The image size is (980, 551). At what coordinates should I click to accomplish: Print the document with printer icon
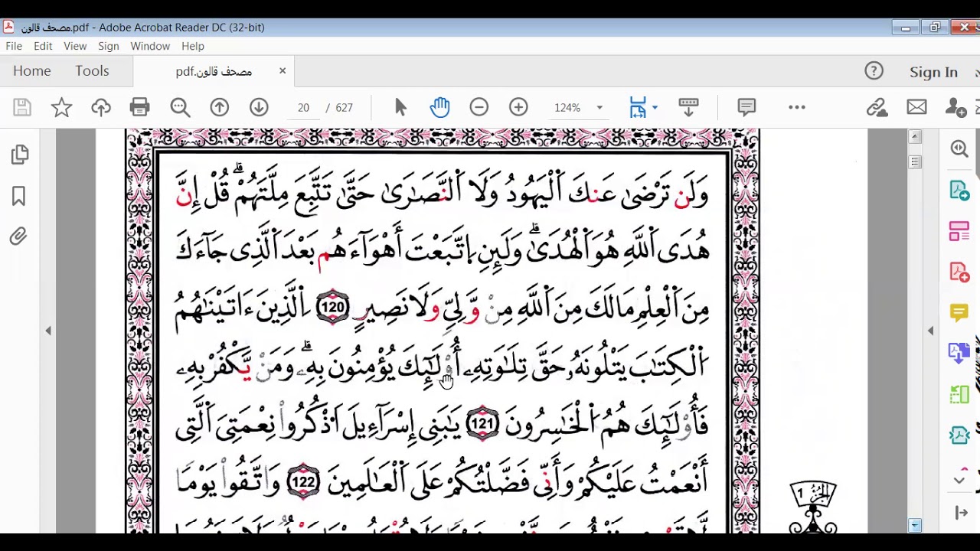(139, 108)
